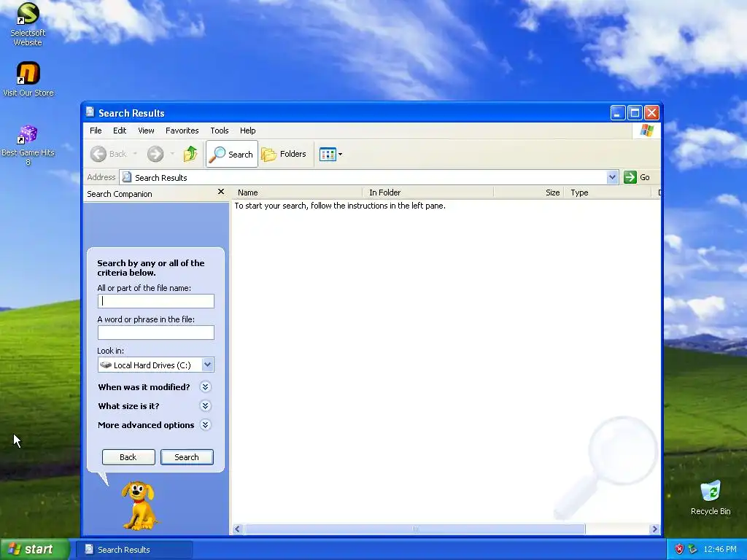
Task: Close the Search Companion pane
Action: (x=220, y=192)
